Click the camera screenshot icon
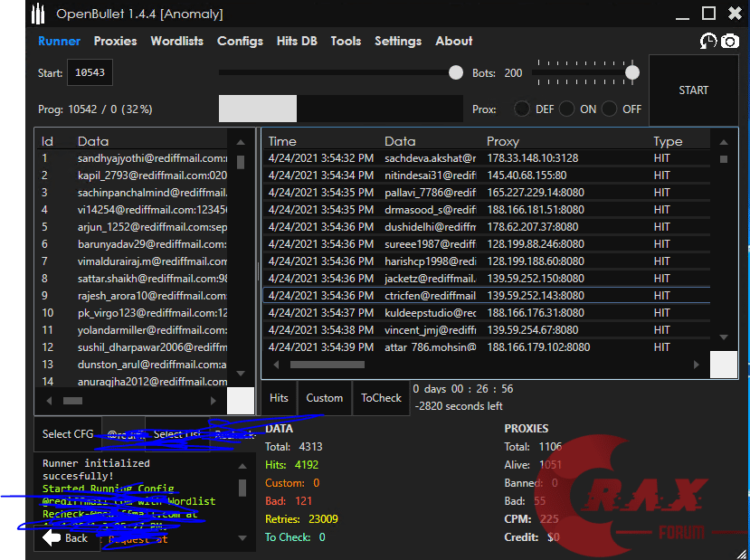This screenshot has height=560, width=750. pos(729,42)
